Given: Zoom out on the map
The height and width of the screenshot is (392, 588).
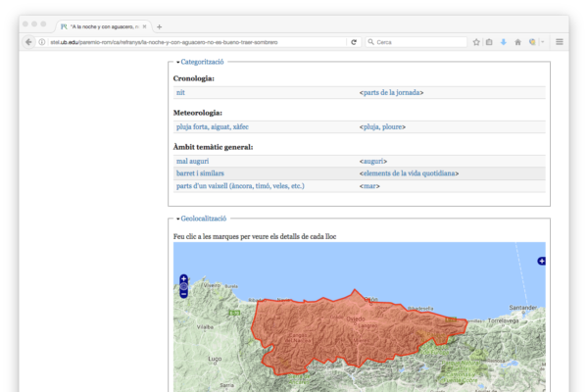Looking at the screenshot, I should click(x=183, y=293).
